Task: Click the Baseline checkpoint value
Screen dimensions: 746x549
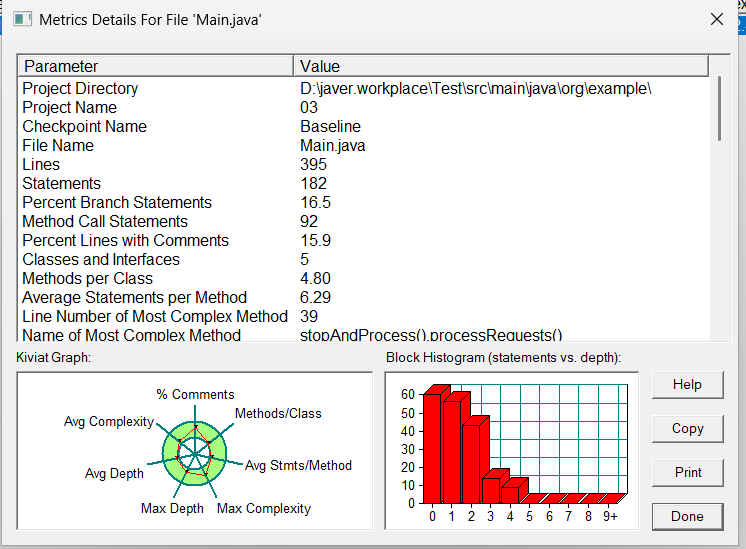Action: click(330, 127)
